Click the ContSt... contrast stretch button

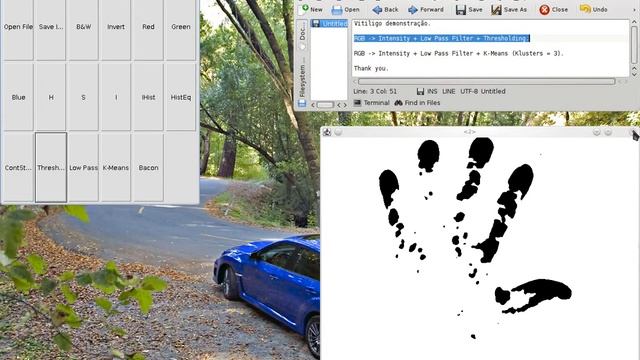click(18, 167)
